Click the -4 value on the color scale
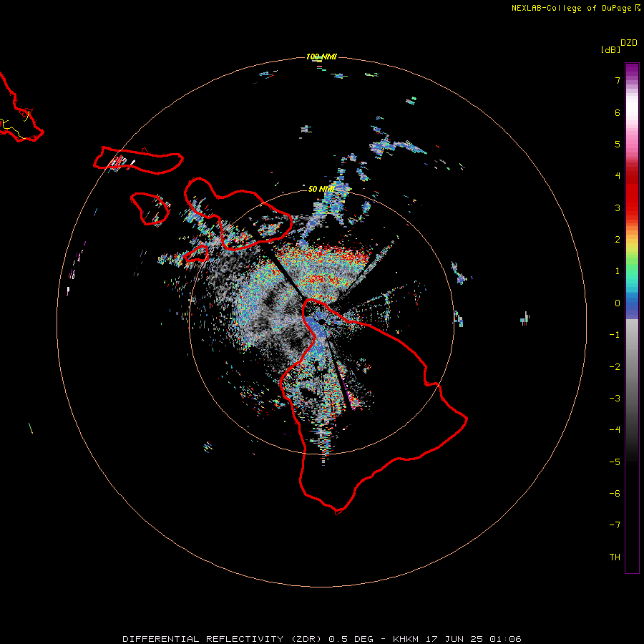The width and height of the screenshot is (644, 644). click(x=615, y=429)
